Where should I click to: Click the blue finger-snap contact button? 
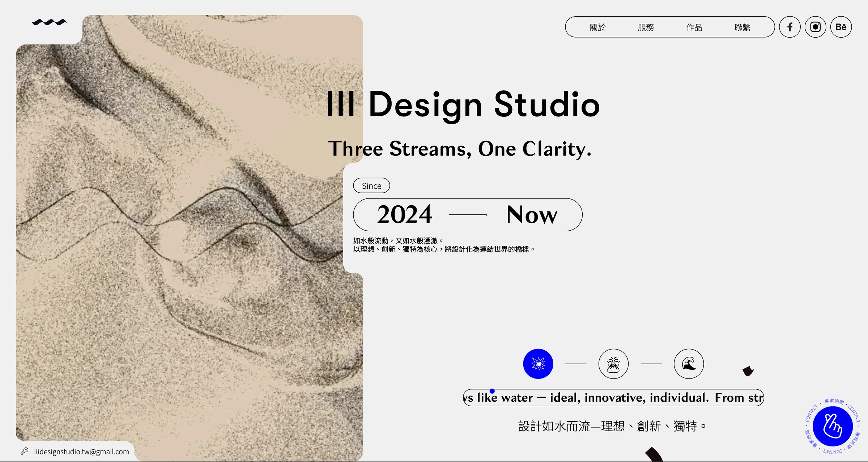833,426
